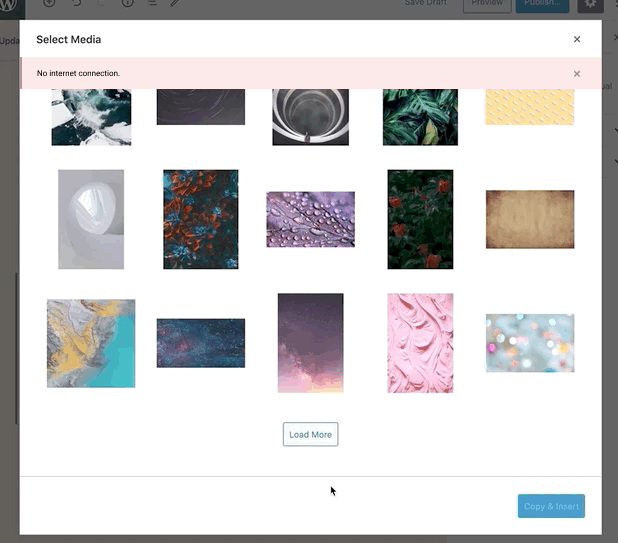The width and height of the screenshot is (618, 543).
Task: Click the pencil tools icon in toolbar
Action: [x=175, y=4]
